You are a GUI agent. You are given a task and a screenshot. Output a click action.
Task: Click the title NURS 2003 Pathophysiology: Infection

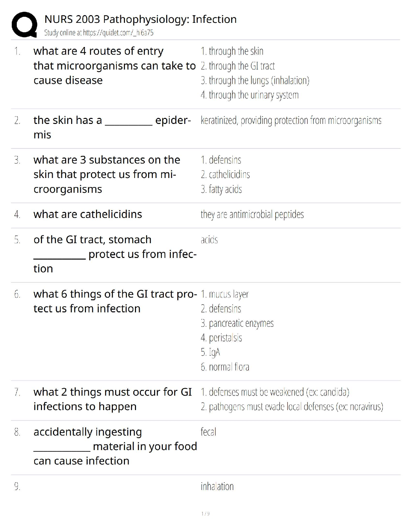click(x=140, y=19)
